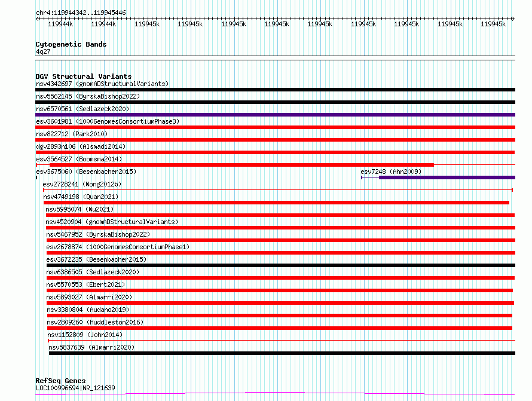This screenshot has width=532, height=401.
Task: Click the left arrow of the coordinate ruler
Action: pos(37,19)
